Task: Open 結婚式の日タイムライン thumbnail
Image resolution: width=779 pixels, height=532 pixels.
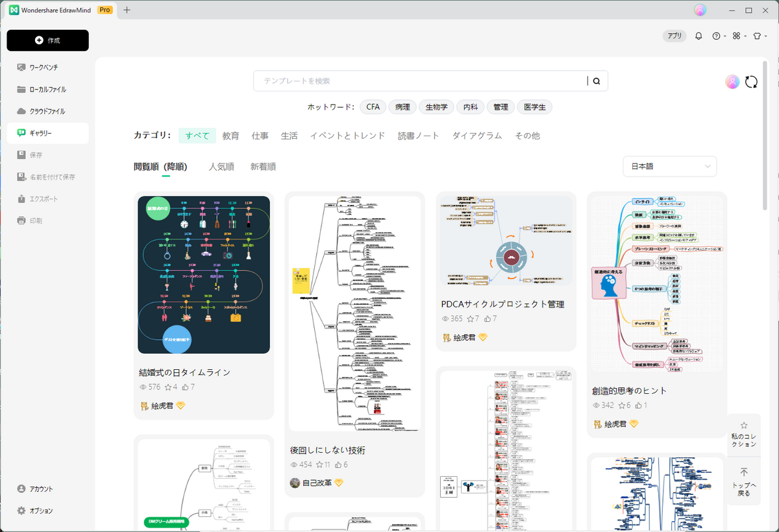Action: tap(204, 275)
